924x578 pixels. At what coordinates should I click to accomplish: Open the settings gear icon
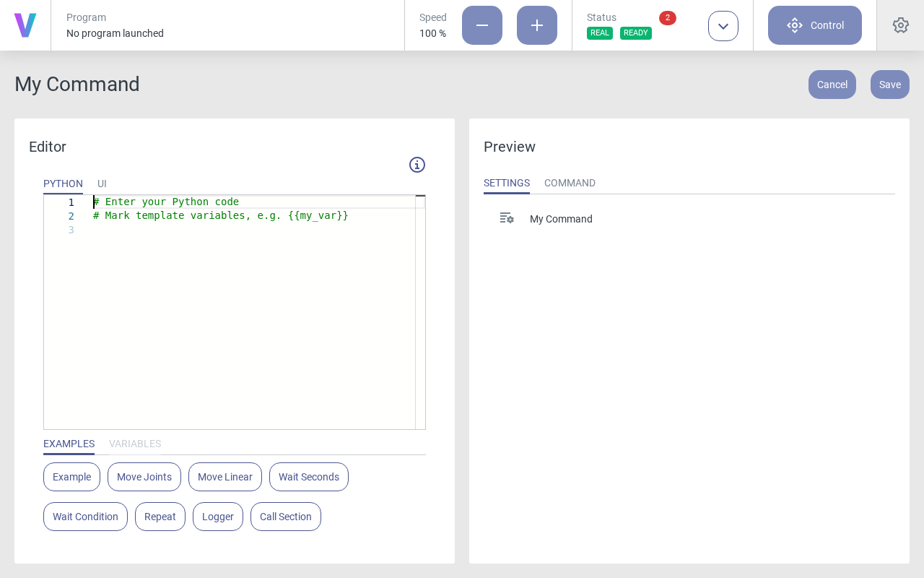tap(900, 25)
